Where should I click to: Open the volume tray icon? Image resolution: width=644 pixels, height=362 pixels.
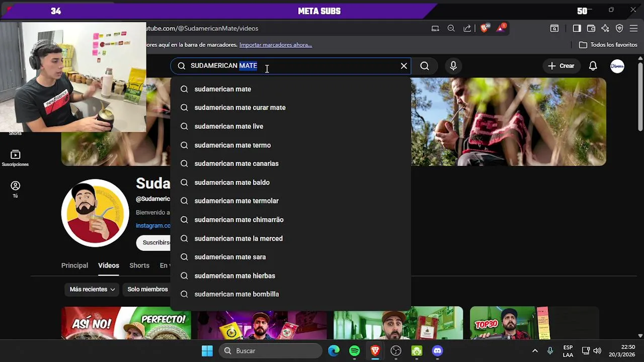[597, 351]
